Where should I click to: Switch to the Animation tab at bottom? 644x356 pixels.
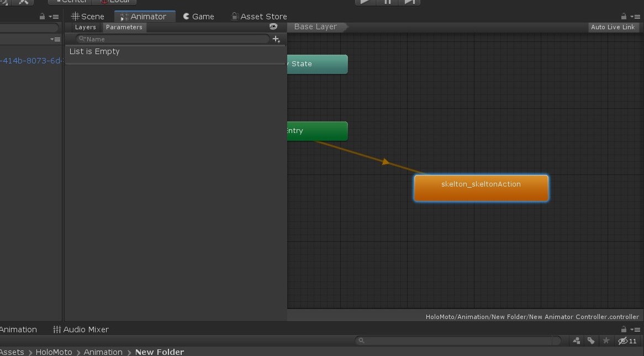18,330
